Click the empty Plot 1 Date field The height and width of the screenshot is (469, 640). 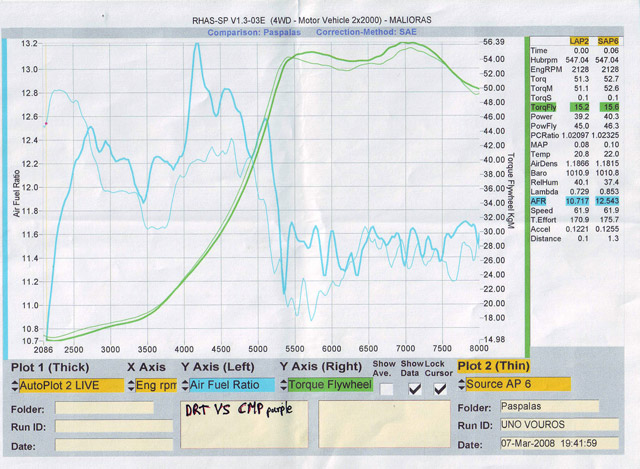click(114, 445)
